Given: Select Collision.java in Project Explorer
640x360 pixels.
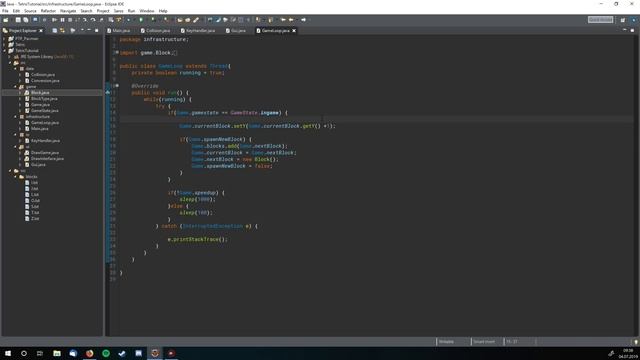Looking at the screenshot, I should [42, 75].
